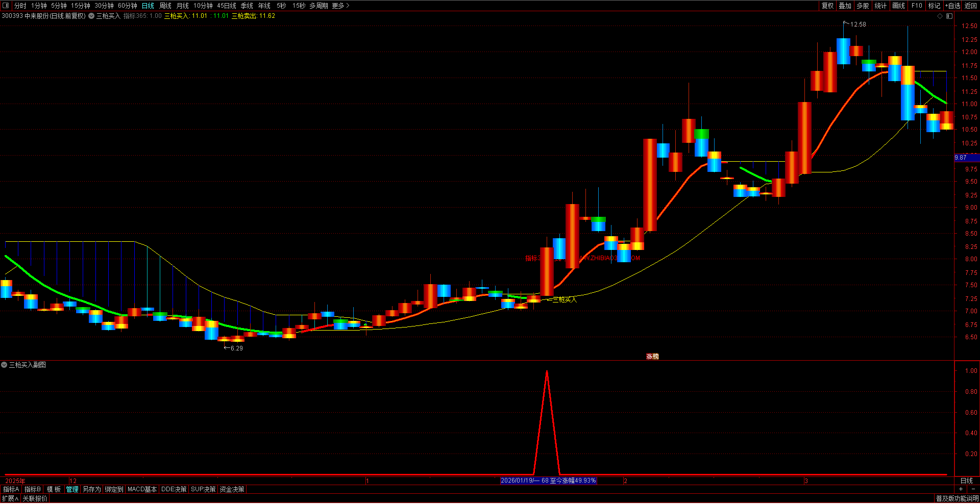The image size is (980, 504).
Task: Open the 画线 drawing tools
Action: (898, 6)
